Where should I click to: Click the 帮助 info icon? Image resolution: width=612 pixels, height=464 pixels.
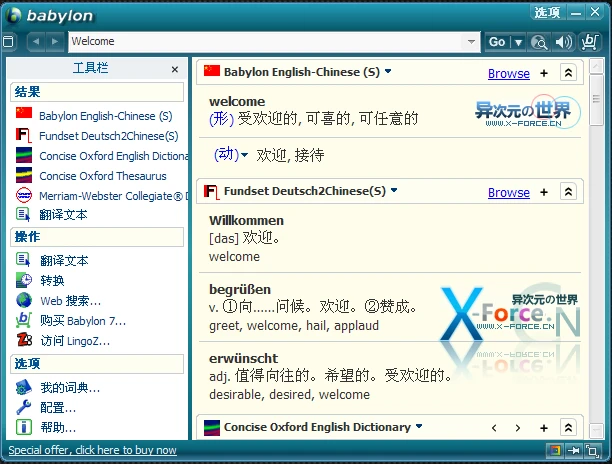point(23,427)
